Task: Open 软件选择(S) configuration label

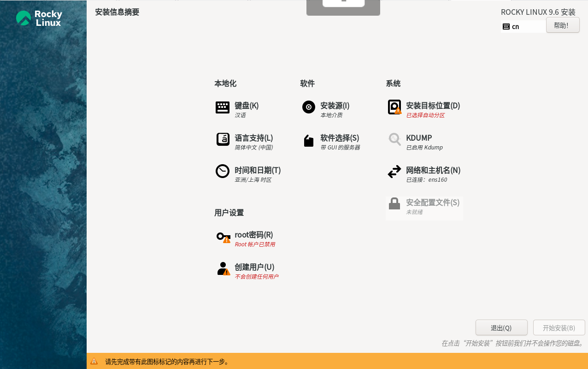Action: (x=340, y=138)
